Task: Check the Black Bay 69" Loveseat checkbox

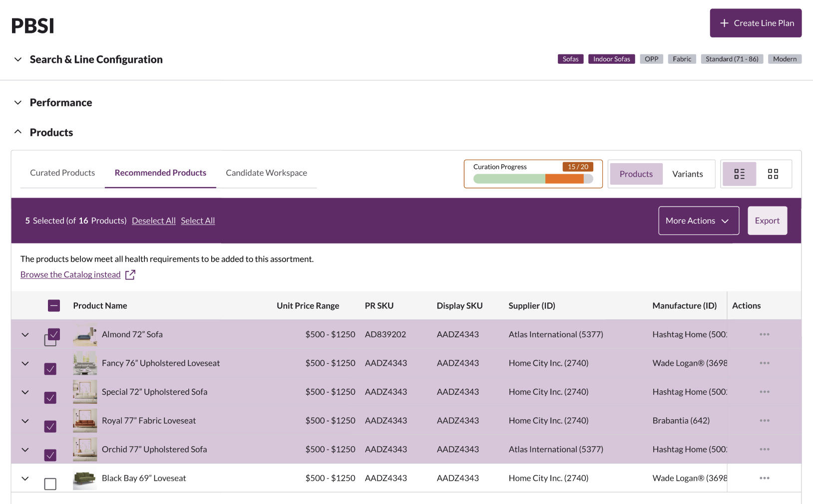Action: (50, 484)
